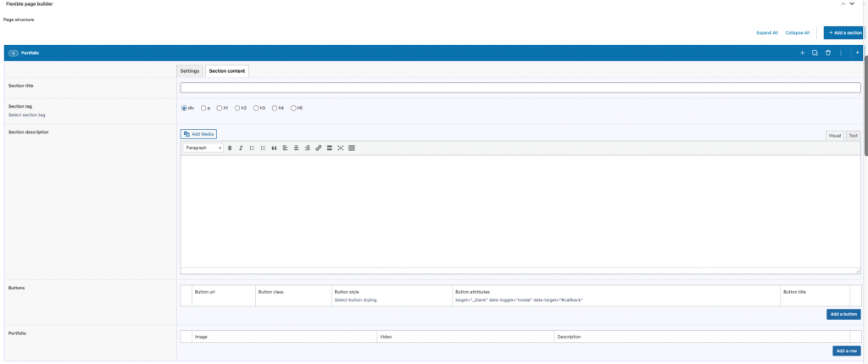Select the h3 section tag
This screenshot has height=364, width=868.
(256, 108)
